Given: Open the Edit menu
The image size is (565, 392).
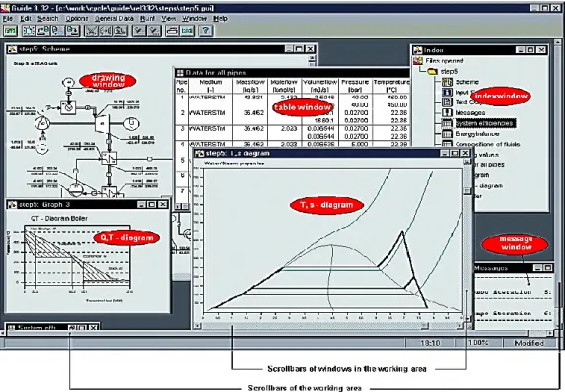Looking at the screenshot, I should point(26,19).
